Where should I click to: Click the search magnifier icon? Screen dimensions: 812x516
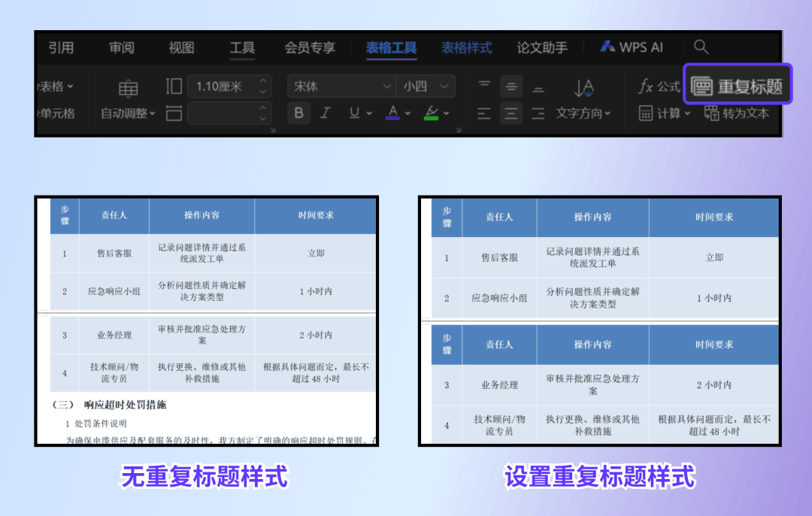click(x=701, y=47)
